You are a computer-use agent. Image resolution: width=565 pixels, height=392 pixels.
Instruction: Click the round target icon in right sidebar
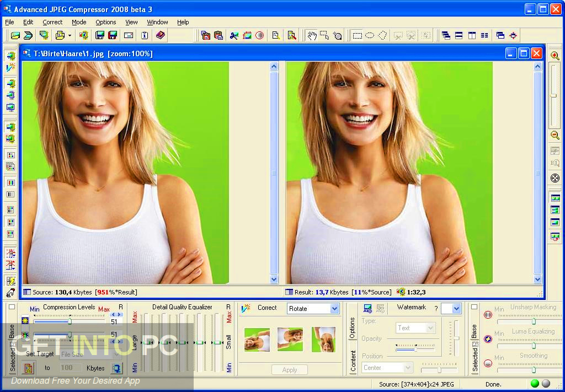(x=555, y=178)
